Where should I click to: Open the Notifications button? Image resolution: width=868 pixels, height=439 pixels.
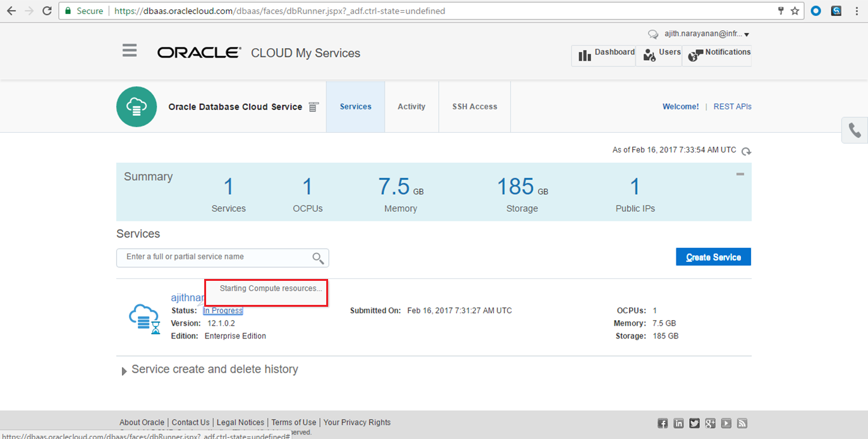717,55
